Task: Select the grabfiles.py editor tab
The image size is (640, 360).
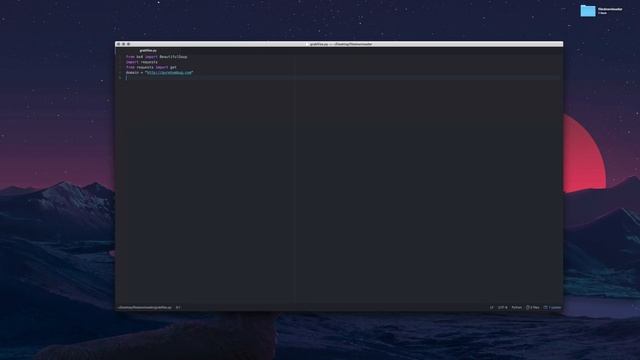Action: click(148, 51)
